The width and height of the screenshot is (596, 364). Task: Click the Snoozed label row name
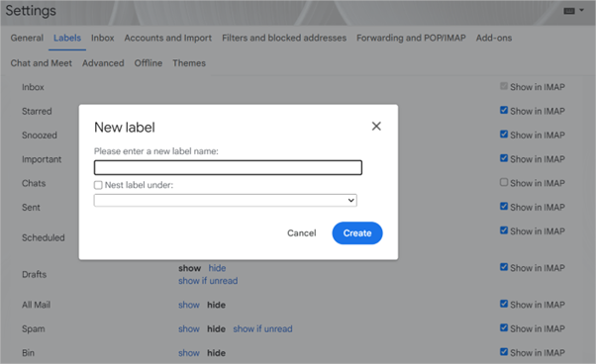click(40, 136)
